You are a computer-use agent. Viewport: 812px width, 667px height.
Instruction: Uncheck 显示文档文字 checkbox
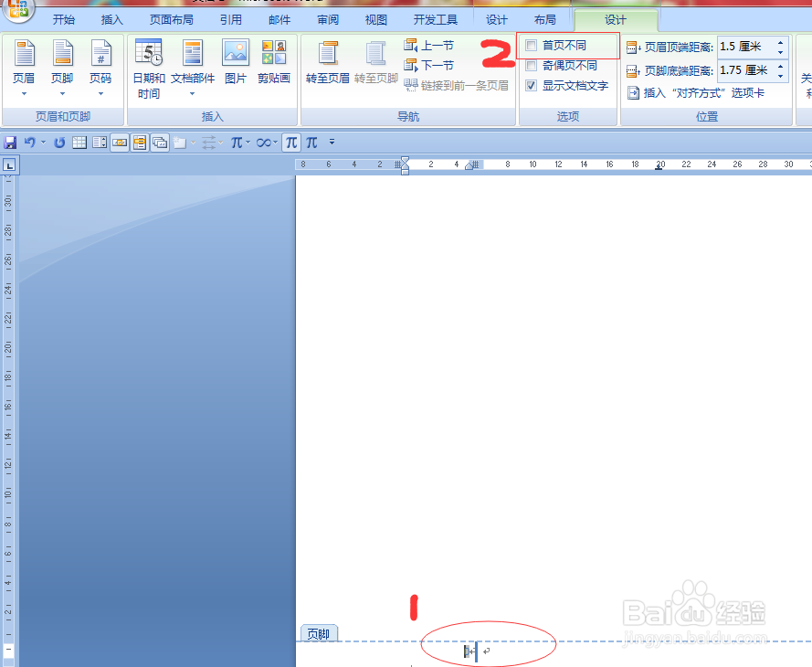click(x=532, y=86)
